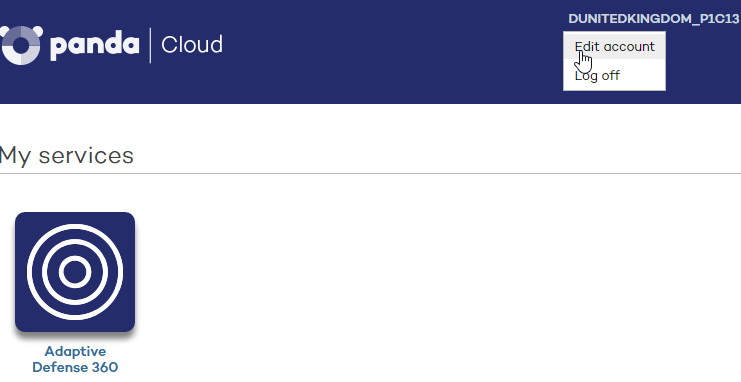Click the Adaptive Defense 360 text link
The width and height of the screenshot is (741, 382).
(x=75, y=359)
